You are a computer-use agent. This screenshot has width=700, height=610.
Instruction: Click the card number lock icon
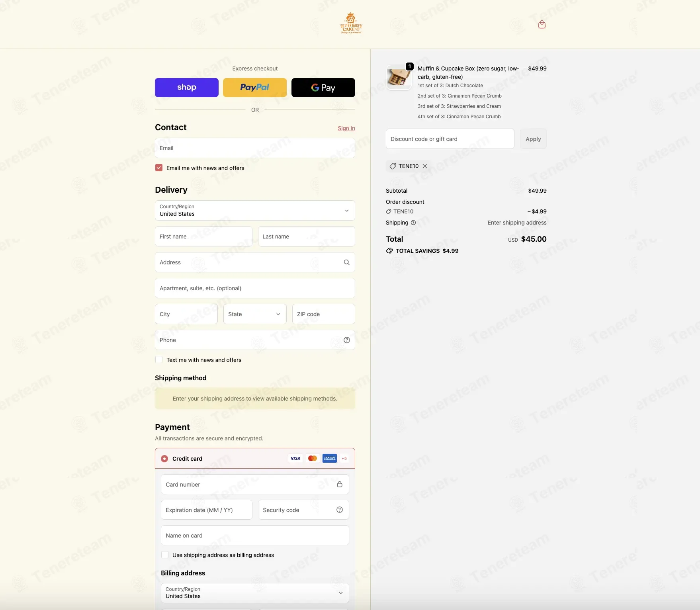point(339,484)
